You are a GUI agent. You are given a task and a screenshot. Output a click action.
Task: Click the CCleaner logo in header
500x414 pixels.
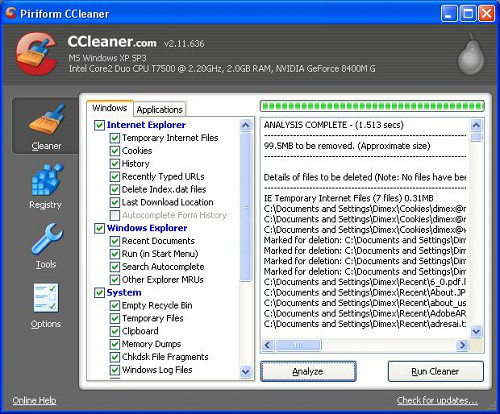pyautogui.click(x=36, y=53)
